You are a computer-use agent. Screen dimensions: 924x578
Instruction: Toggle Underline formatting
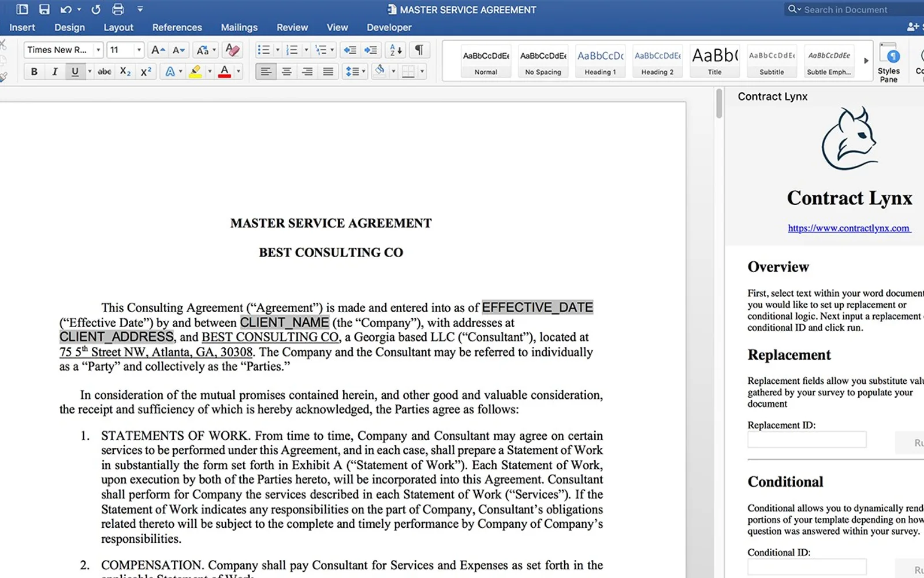tap(75, 72)
